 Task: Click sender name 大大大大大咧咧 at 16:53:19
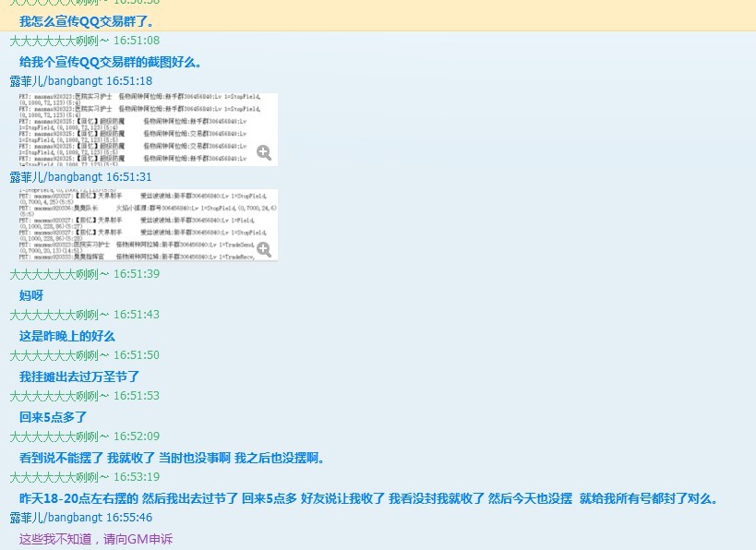tap(59, 477)
